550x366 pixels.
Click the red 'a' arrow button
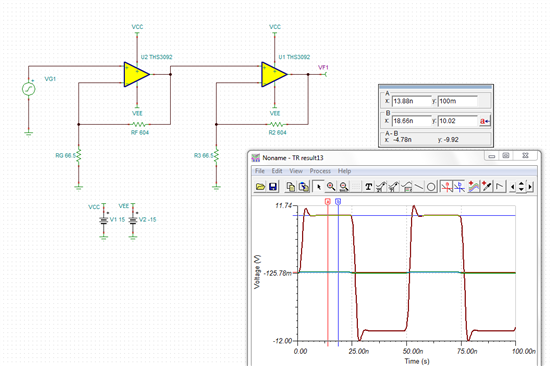point(485,121)
